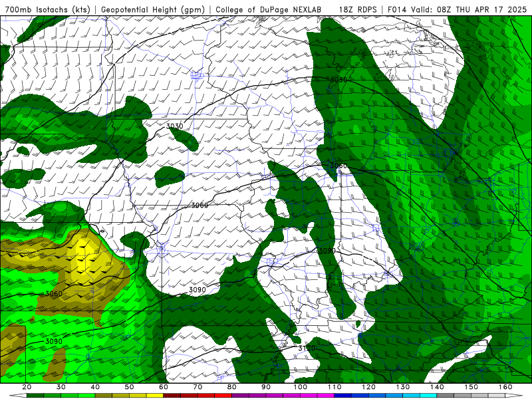The image size is (532, 399).
Task: Click the 100 knot color scale label
Action: click(x=301, y=387)
